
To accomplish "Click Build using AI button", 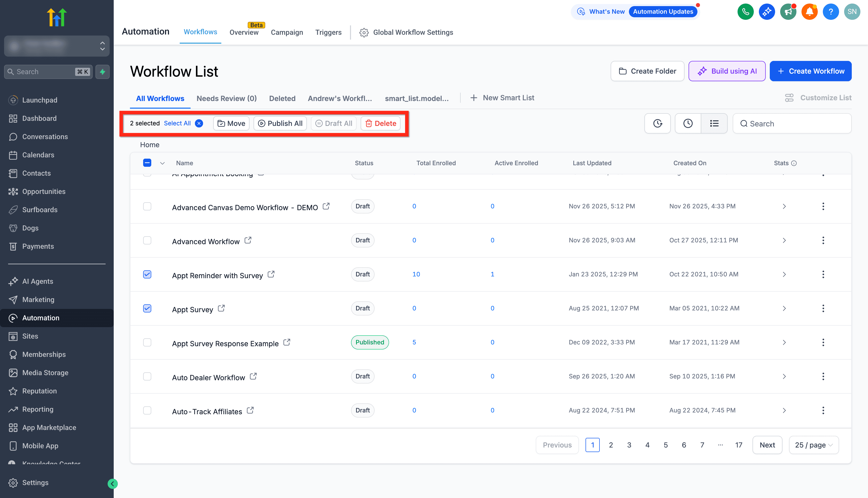I will click(727, 71).
